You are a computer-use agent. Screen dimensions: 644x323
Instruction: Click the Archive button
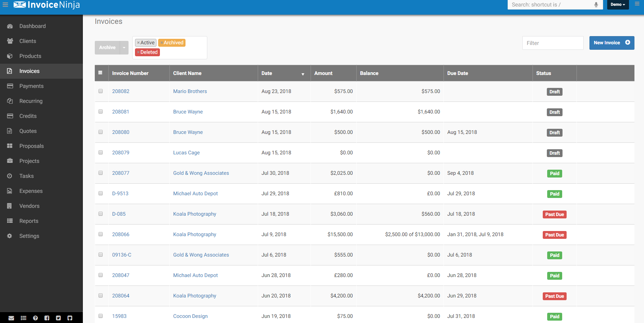(x=107, y=48)
